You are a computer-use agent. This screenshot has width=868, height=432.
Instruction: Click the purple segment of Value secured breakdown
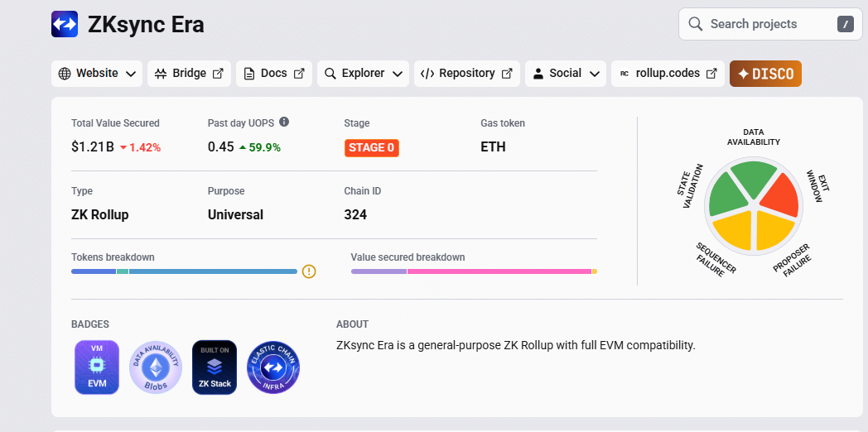tap(379, 271)
